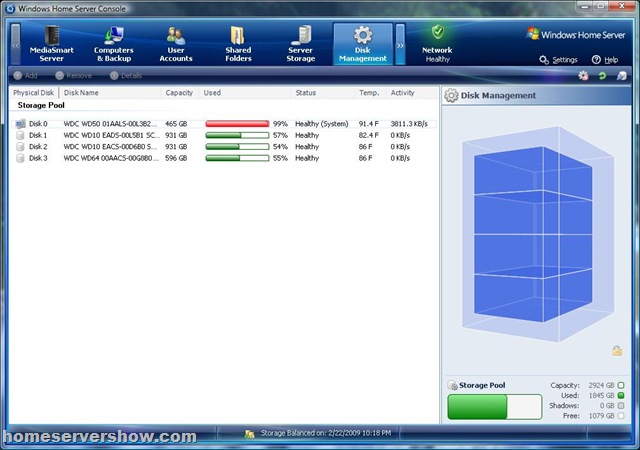Open Settings
Viewport: 640px width, 450px height.
coord(558,60)
